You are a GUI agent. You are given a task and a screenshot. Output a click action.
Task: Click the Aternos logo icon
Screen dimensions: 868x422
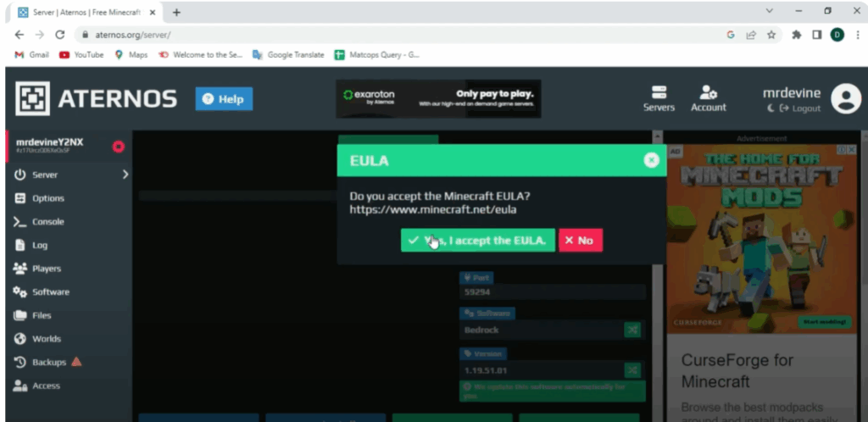[32, 99]
